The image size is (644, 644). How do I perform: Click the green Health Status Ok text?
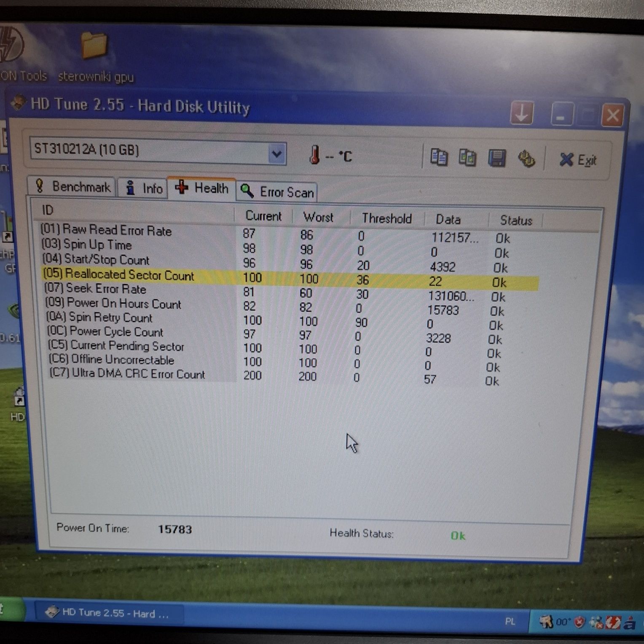click(x=458, y=536)
